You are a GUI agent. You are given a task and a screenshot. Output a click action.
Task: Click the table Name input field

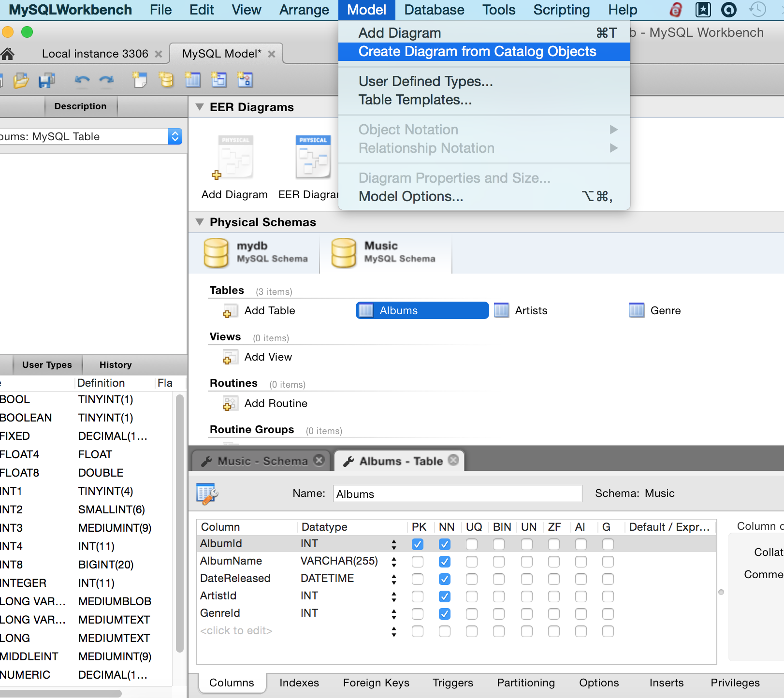(x=457, y=494)
